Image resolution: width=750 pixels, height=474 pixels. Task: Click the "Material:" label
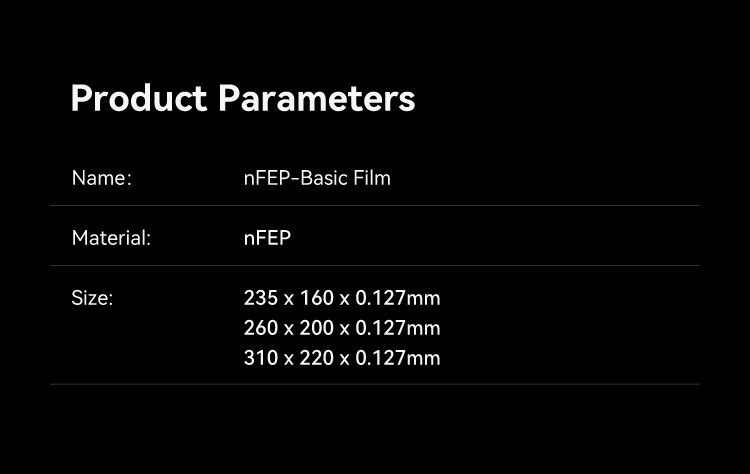tap(111, 238)
